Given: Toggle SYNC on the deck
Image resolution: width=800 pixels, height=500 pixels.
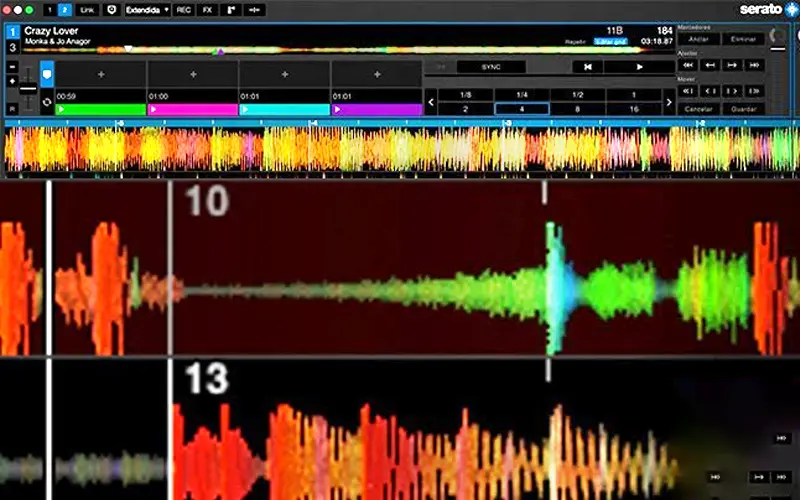Looking at the screenshot, I should tap(491, 67).
